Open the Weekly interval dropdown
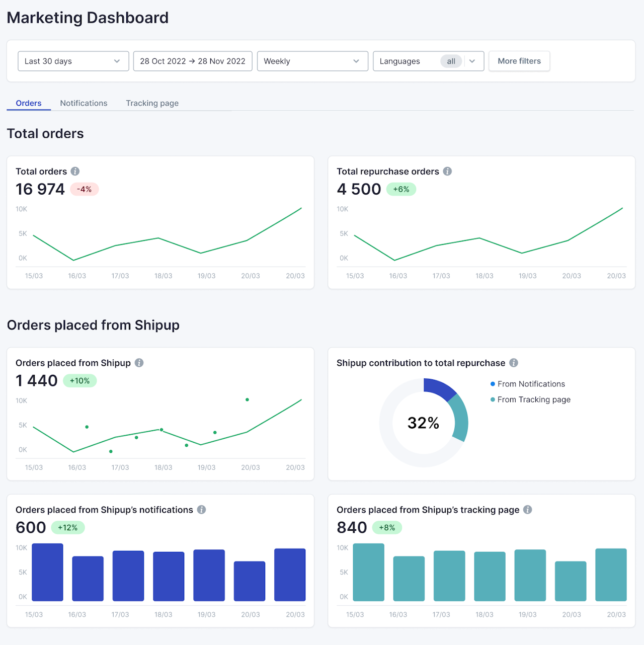644x645 pixels. coord(312,61)
